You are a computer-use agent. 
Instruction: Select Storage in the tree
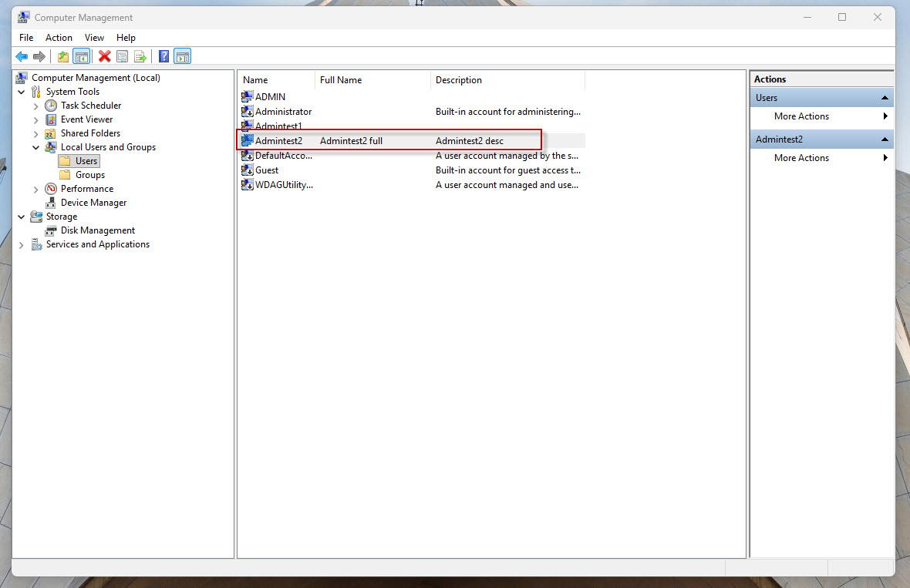click(x=62, y=217)
